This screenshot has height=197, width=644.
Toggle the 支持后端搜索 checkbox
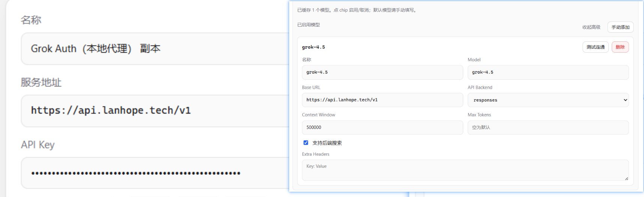(306, 142)
